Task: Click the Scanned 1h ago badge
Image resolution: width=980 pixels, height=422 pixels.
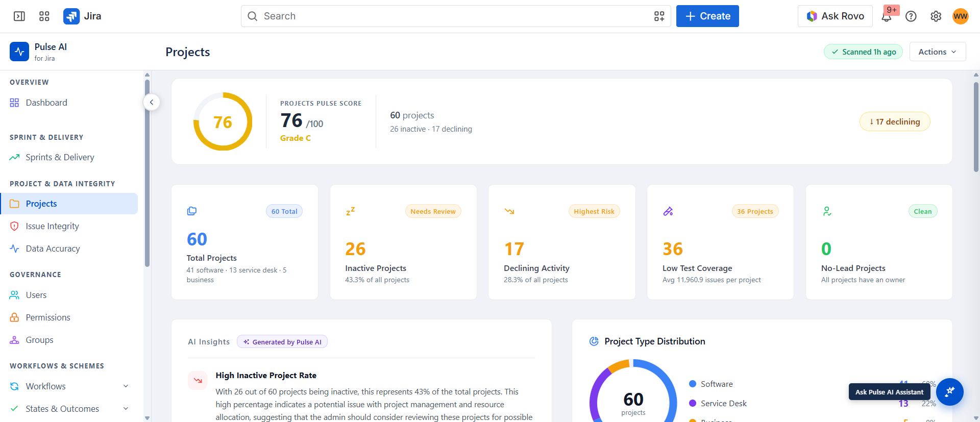Action: (x=863, y=52)
